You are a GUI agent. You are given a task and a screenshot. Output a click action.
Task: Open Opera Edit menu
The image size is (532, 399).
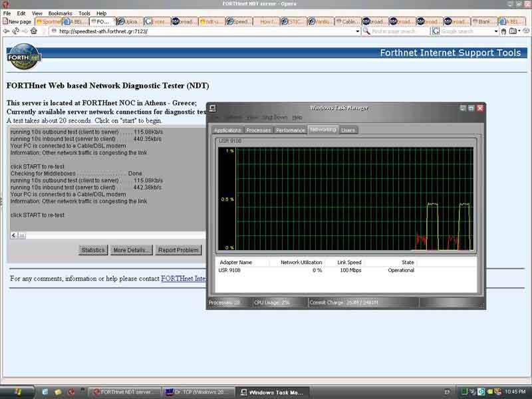click(21, 13)
